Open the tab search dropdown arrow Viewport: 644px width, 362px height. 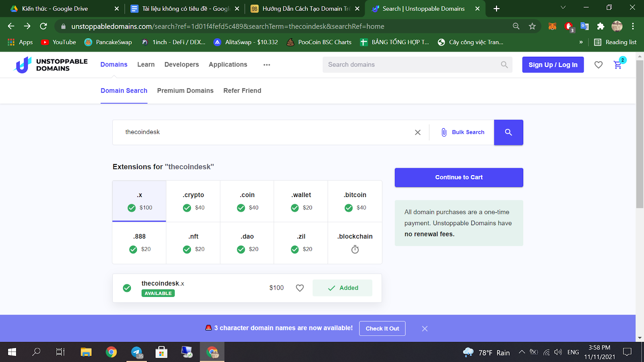pos(563,8)
